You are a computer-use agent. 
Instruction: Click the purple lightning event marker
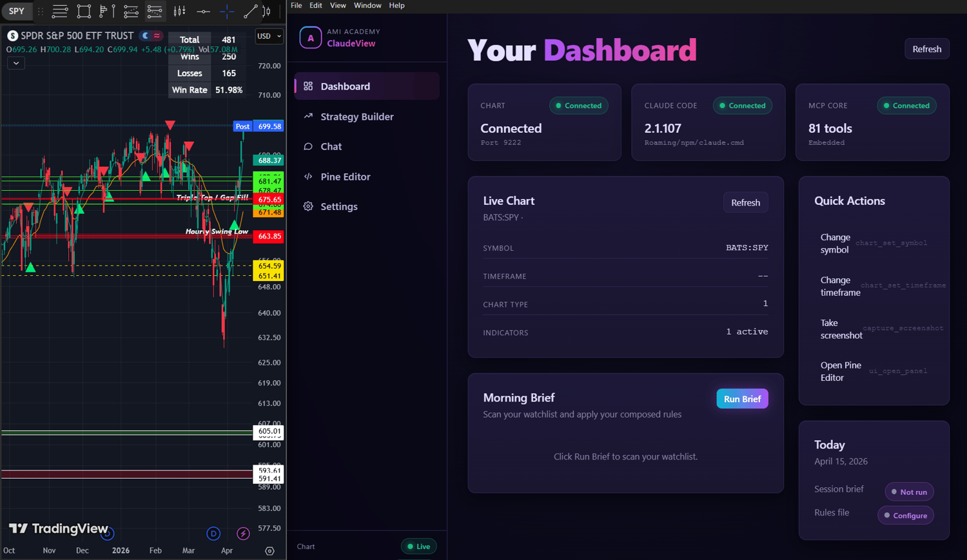click(243, 534)
